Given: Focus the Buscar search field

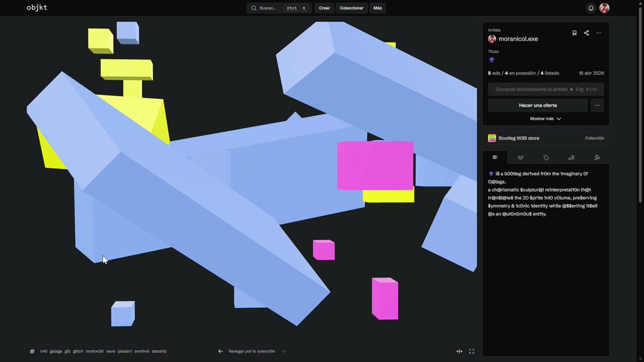Looking at the screenshot, I should pyautogui.click(x=279, y=8).
